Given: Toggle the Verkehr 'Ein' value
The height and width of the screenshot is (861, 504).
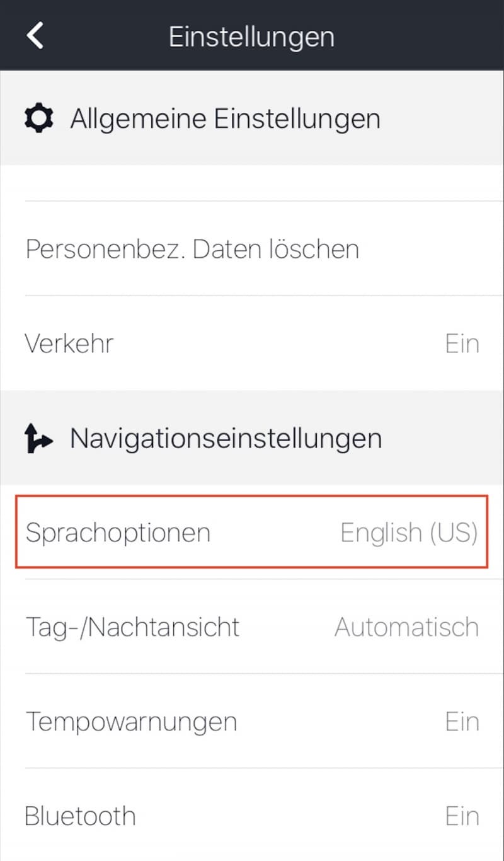Looking at the screenshot, I should click(462, 344).
